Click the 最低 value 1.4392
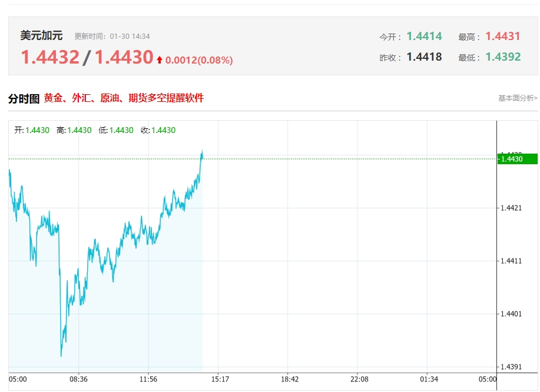The image size is (540, 392). pos(503,58)
